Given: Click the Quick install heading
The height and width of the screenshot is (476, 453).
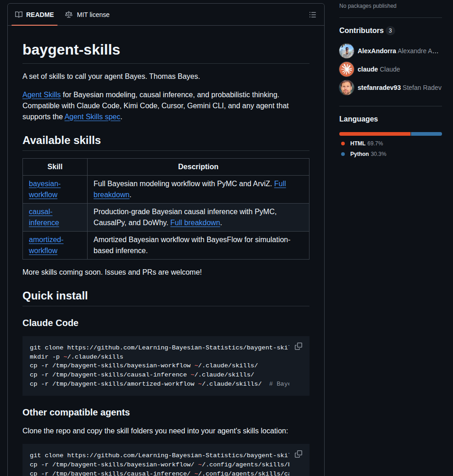Looking at the screenshot, I should (55, 296).
